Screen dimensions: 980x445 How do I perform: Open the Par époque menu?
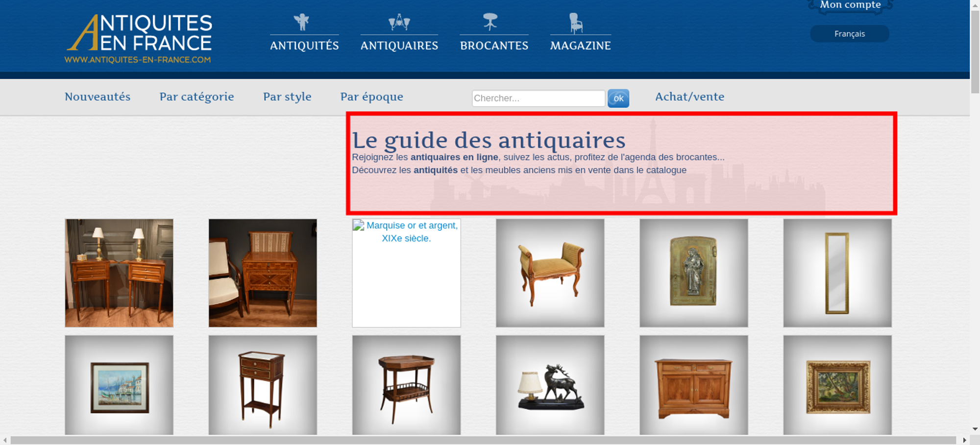coord(371,97)
